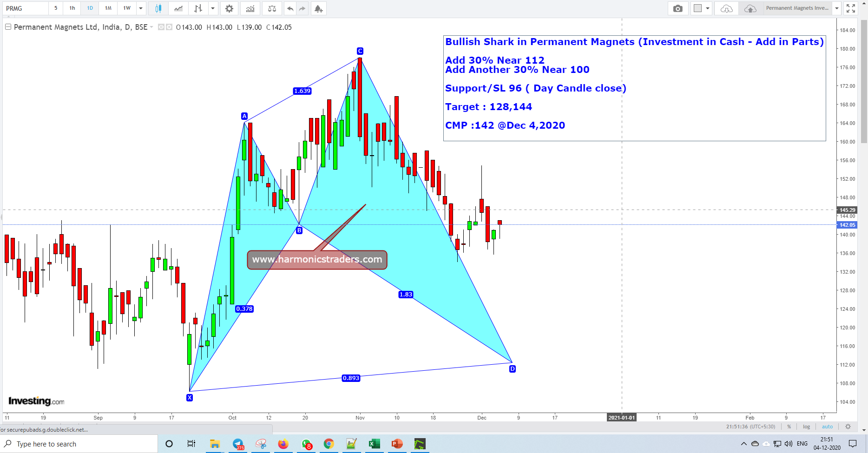This screenshot has height=453, width=868.
Task: Select pattern point X label
Action: pyautogui.click(x=190, y=398)
